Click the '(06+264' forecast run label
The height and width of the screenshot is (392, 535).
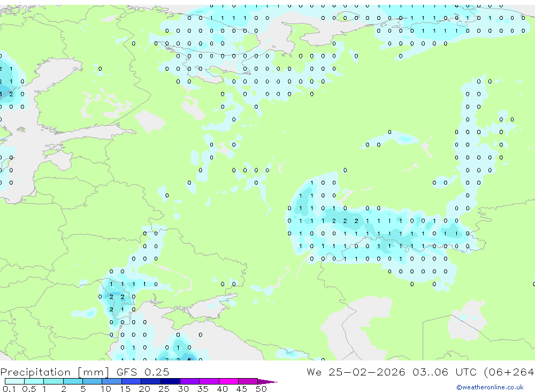pyautogui.click(x=509, y=372)
